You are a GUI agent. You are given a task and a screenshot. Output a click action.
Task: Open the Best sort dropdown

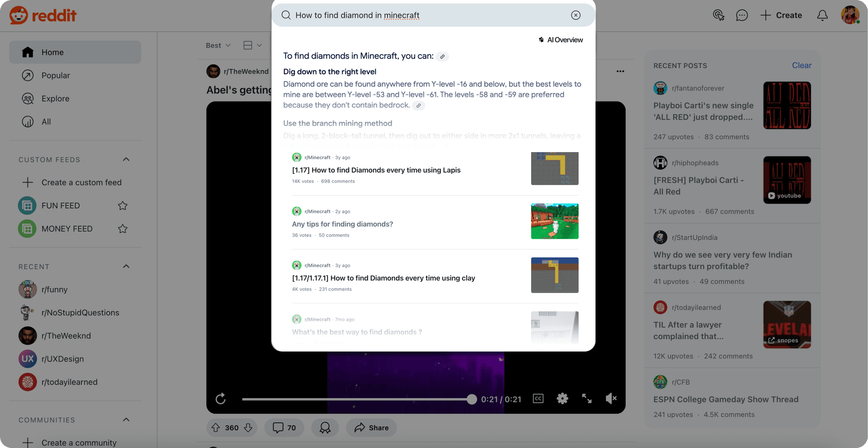(x=218, y=45)
